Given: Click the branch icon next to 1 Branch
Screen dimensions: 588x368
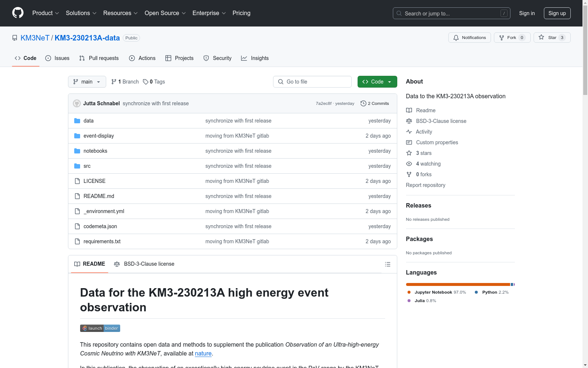Looking at the screenshot, I should (114, 82).
